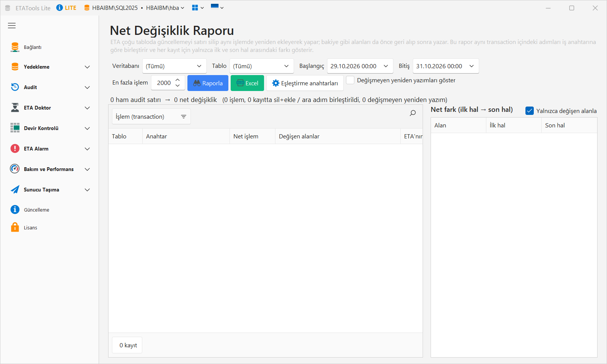Click the ETA Alarm red warning icon
This screenshot has width=607, height=364.
(x=15, y=149)
